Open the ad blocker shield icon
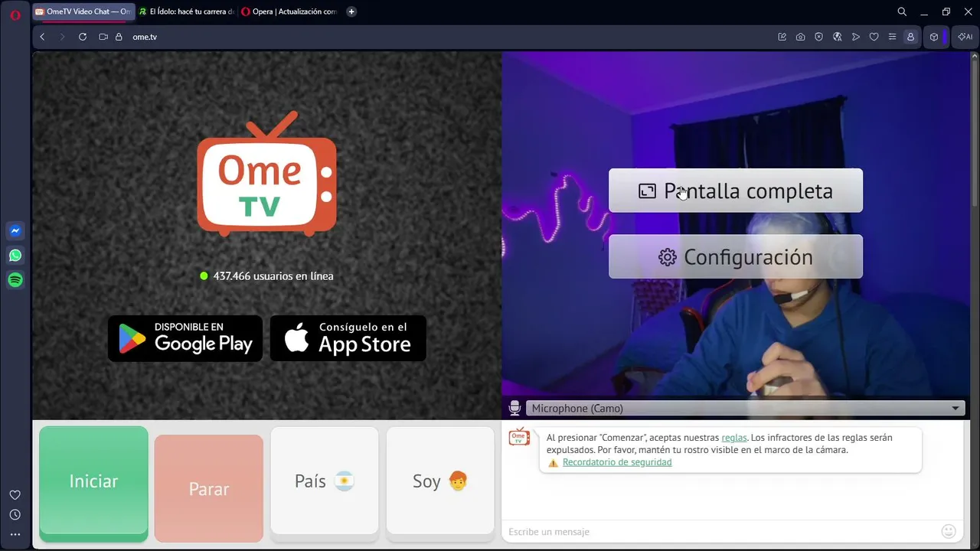Image resolution: width=980 pixels, height=551 pixels. click(818, 37)
